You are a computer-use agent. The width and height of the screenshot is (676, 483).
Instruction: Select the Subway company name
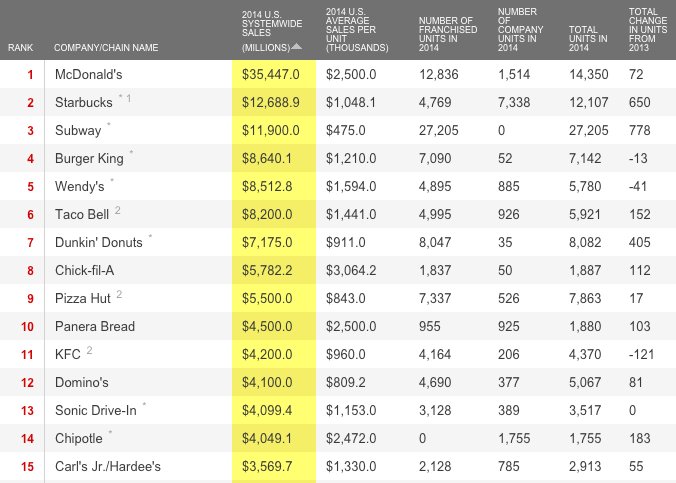(78, 130)
